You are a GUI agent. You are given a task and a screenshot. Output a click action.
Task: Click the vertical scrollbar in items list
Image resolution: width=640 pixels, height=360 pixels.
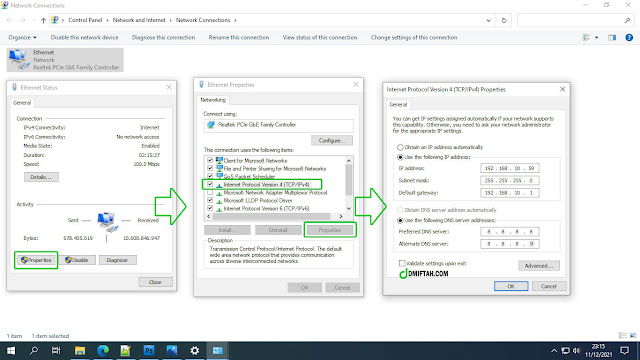point(349,180)
